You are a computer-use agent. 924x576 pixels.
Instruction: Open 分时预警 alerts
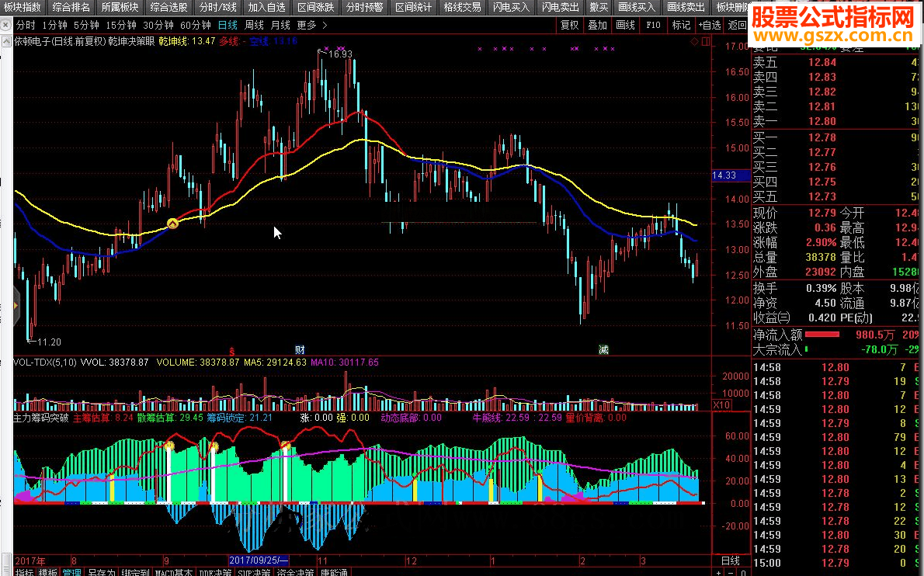(x=364, y=8)
